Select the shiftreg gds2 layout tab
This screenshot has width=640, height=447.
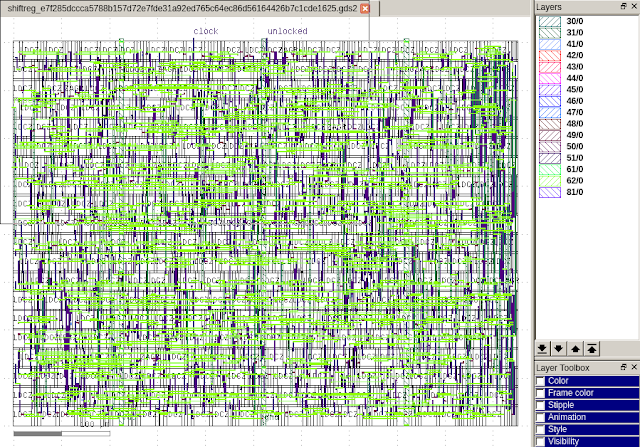click(182, 9)
